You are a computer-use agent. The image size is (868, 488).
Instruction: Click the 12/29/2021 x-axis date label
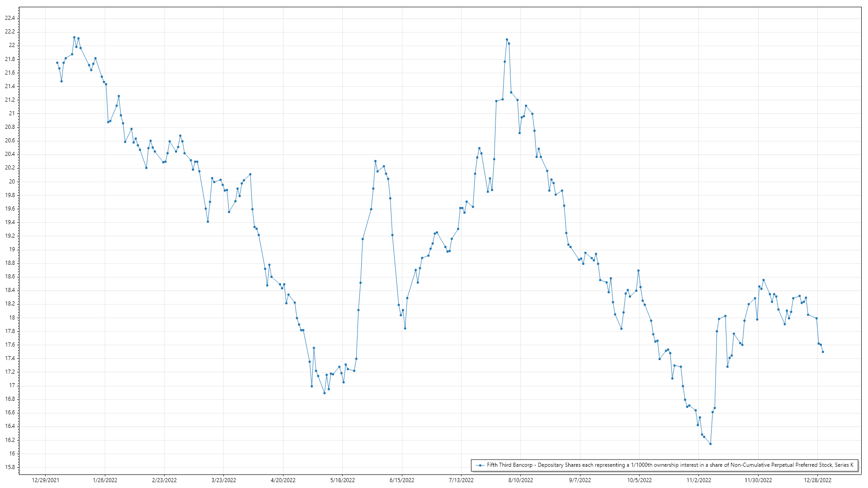pos(46,480)
